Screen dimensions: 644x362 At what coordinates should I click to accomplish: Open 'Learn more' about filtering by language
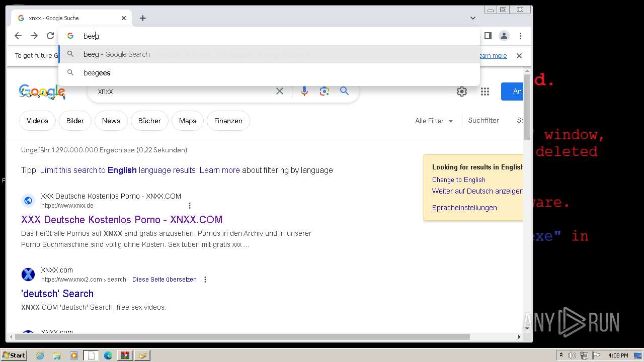(219, 170)
